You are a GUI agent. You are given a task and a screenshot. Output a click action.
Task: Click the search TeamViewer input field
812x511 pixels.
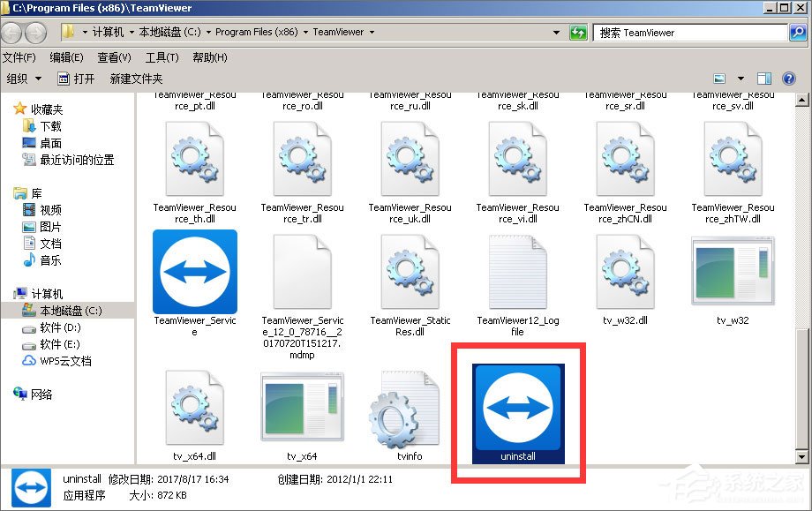coord(688,32)
